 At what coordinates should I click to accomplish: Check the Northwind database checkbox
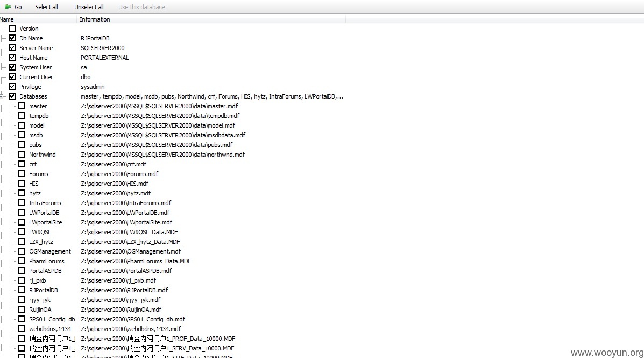coord(22,154)
